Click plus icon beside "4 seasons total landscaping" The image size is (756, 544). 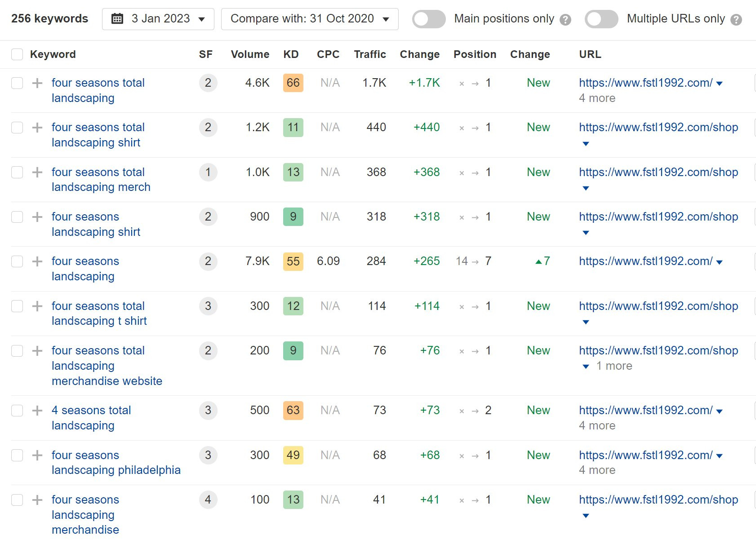click(x=36, y=410)
